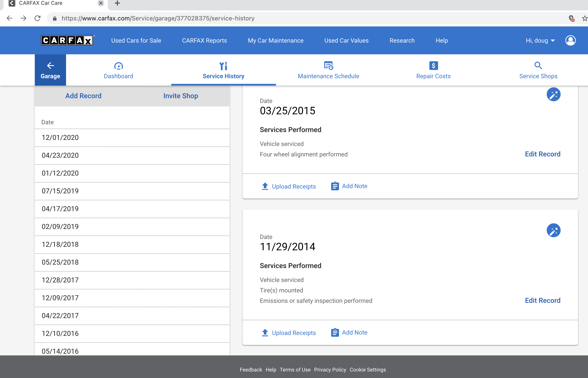This screenshot has height=378, width=588.
Task: Click the browser address bar URL
Action: 158,18
